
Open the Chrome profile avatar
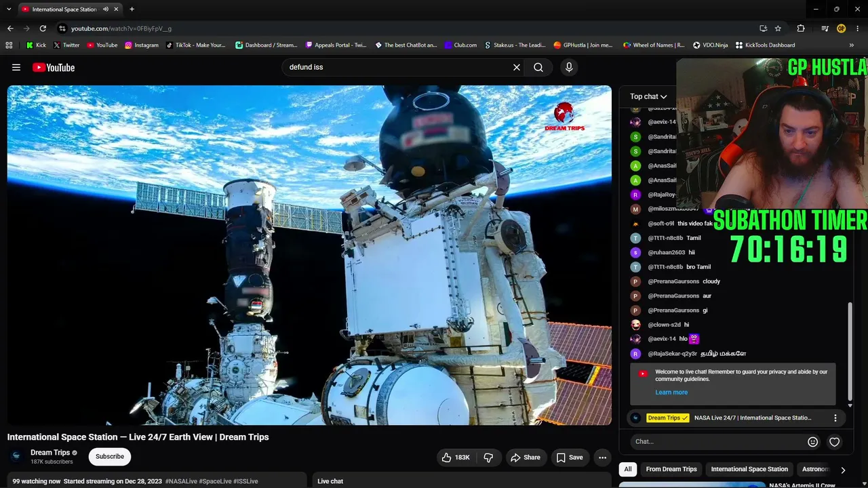[x=841, y=28]
